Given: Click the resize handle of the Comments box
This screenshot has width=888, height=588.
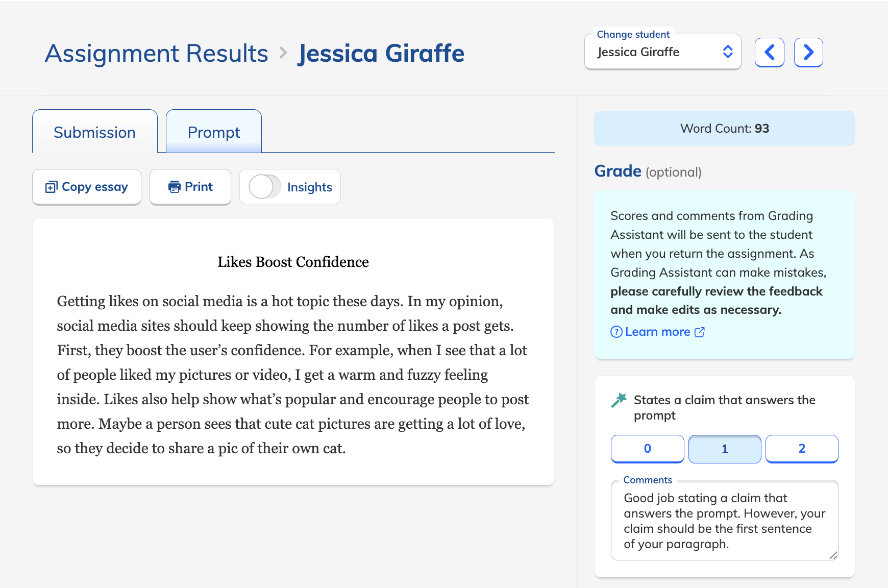Looking at the screenshot, I should [x=833, y=555].
